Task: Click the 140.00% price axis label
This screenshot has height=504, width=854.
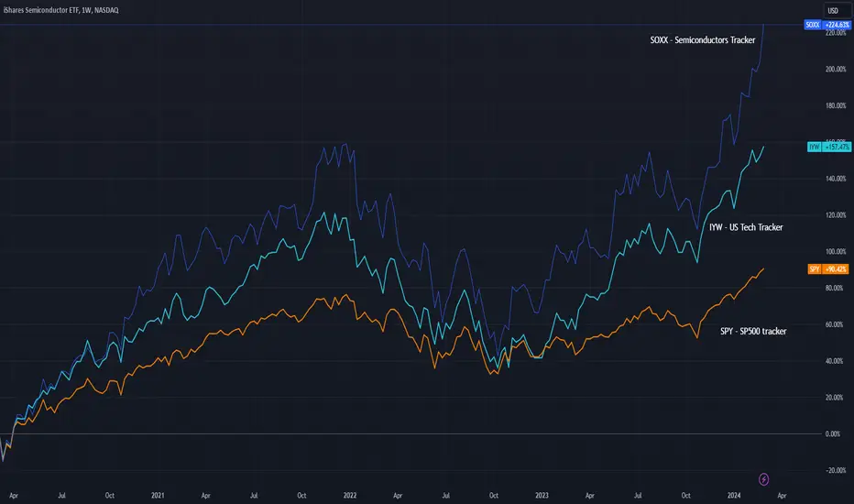Action: [836, 179]
